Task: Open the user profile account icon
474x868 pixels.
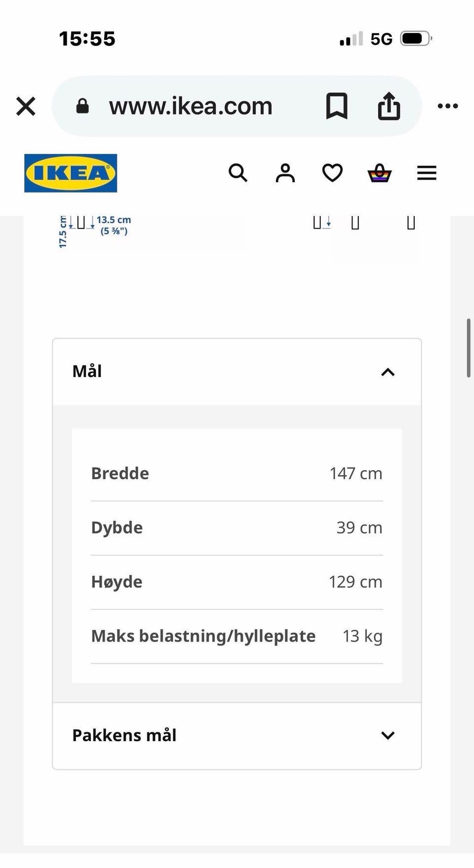Action: (285, 173)
